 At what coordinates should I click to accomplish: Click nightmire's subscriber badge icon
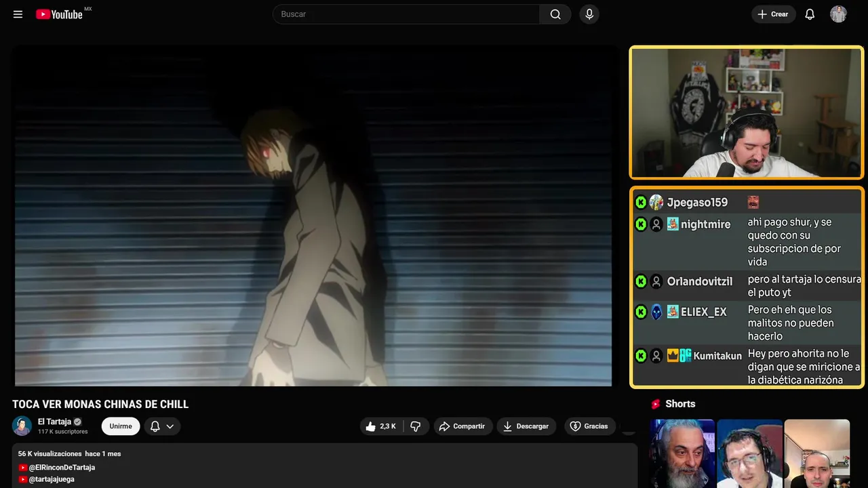point(673,224)
